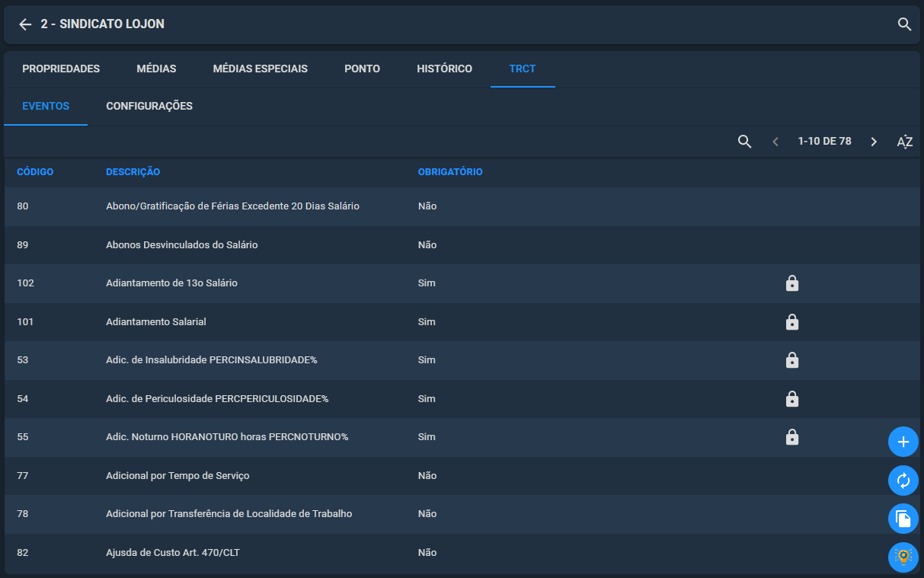Screen dimensions: 924x578
Task: Click code 77 in the Código column
Action: tap(23, 476)
